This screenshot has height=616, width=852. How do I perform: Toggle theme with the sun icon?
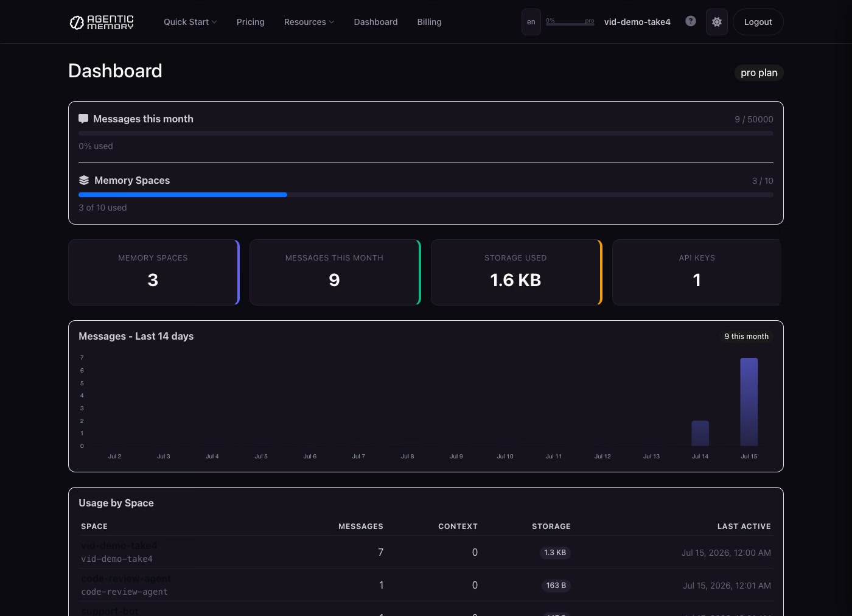[716, 22]
